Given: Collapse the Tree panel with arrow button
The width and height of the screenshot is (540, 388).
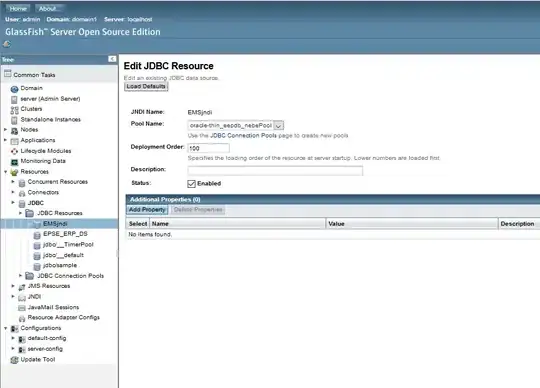Looking at the screenshot, I should (x=112, y=59).
